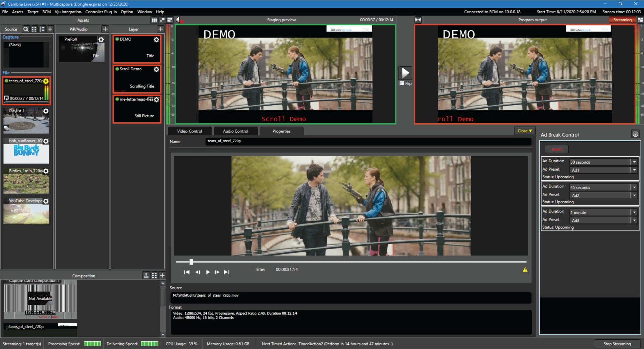Open settings gear for YouTube Develope source

pyautogui.click(x=46, y=201)
